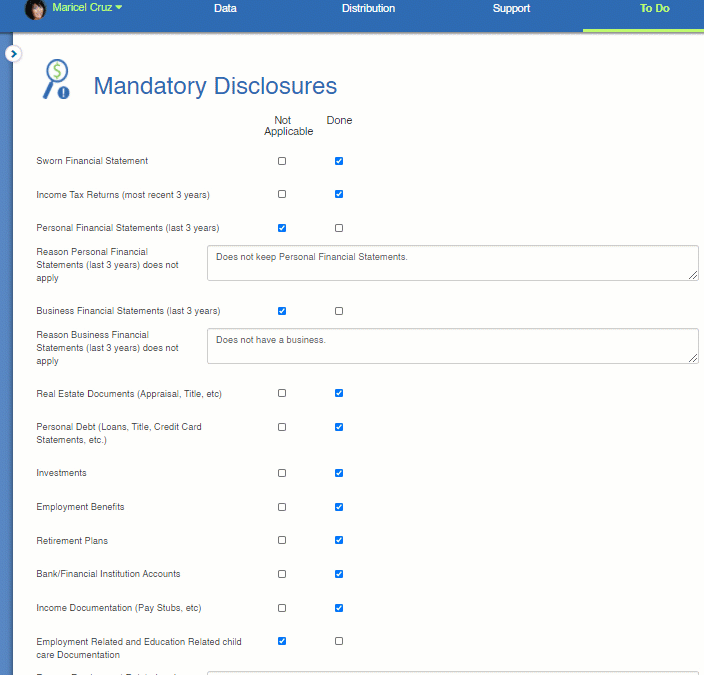Viewport: 704px width, 675px height.
Task: Uncheck Done for Income Documentation
Action: point(339,608)
